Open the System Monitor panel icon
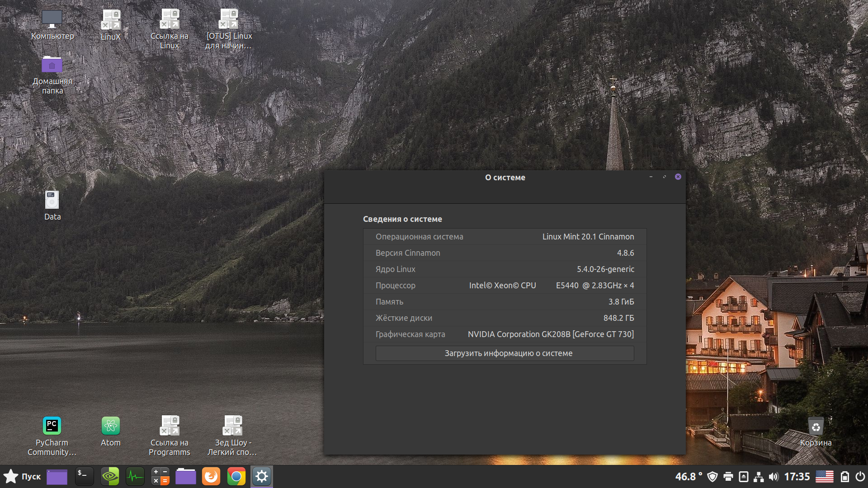 coord(135,476)
